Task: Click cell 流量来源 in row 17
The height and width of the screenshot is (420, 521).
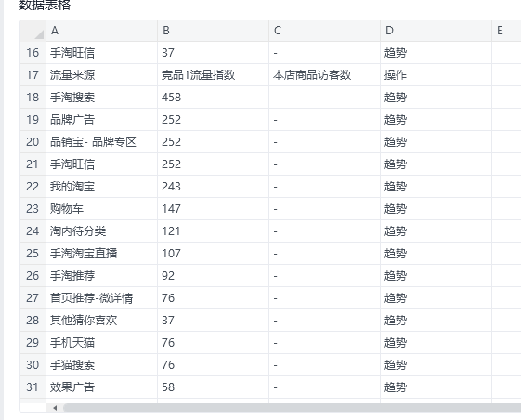Action: tap(101, 75)
